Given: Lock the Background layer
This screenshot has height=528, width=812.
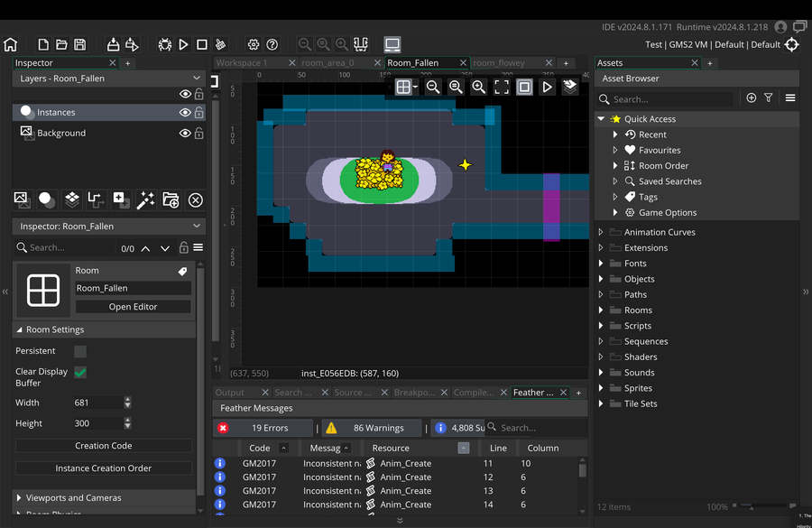Looking at the screenshot, I should 198,134.
